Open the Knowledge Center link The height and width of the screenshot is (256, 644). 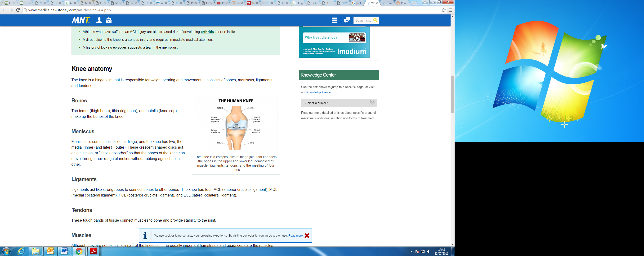[318, 92]
